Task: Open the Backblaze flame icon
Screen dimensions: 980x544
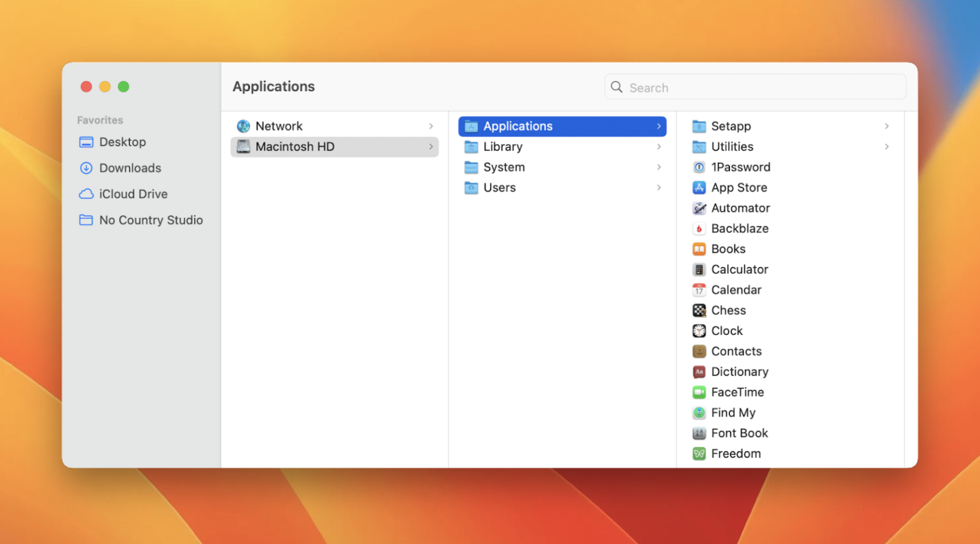Action: tap(699, 228)
